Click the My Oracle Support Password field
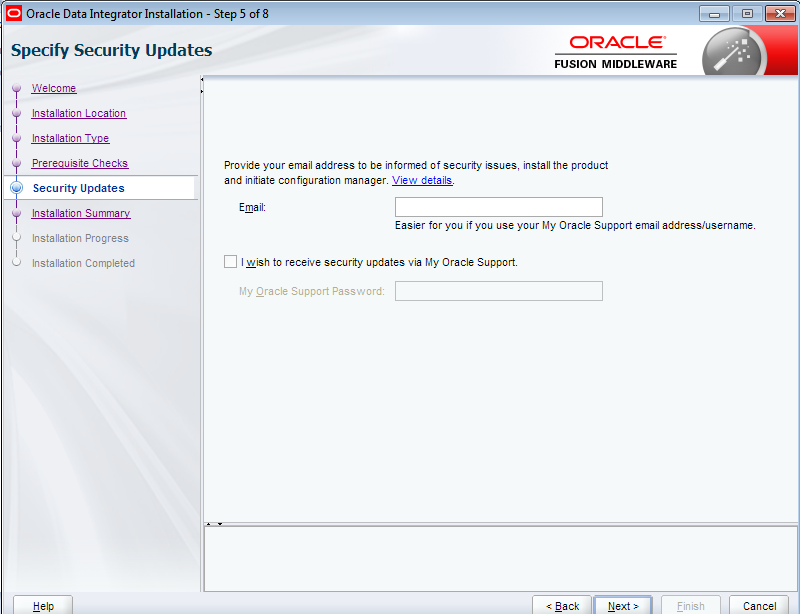The image size is (800, 614). [x=498, y=291]
